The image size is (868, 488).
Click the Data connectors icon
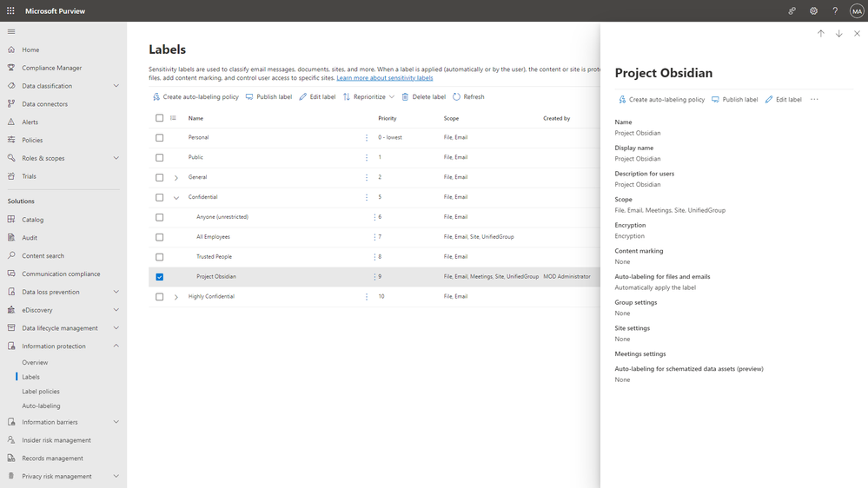coord(11,103)
